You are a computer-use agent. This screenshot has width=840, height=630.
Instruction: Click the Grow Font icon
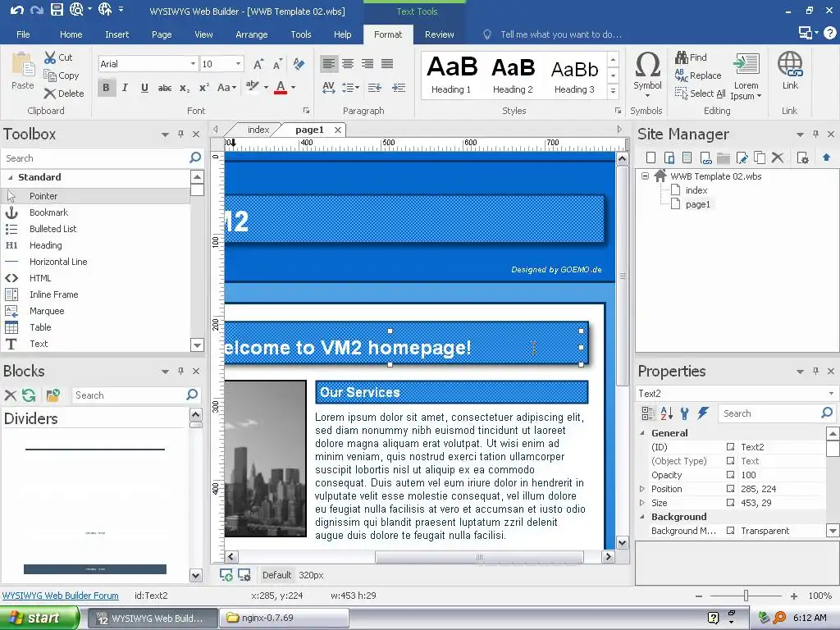(x=258, y=64)
